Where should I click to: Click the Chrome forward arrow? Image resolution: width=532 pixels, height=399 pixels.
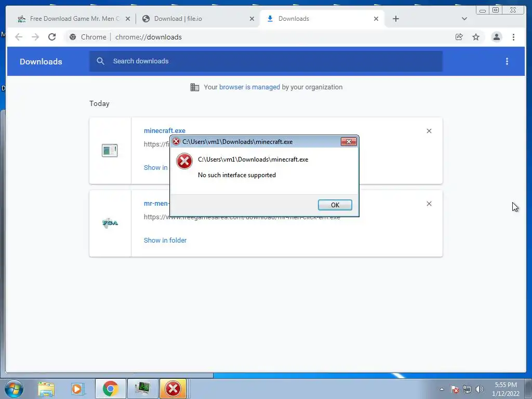coord(35,37)
